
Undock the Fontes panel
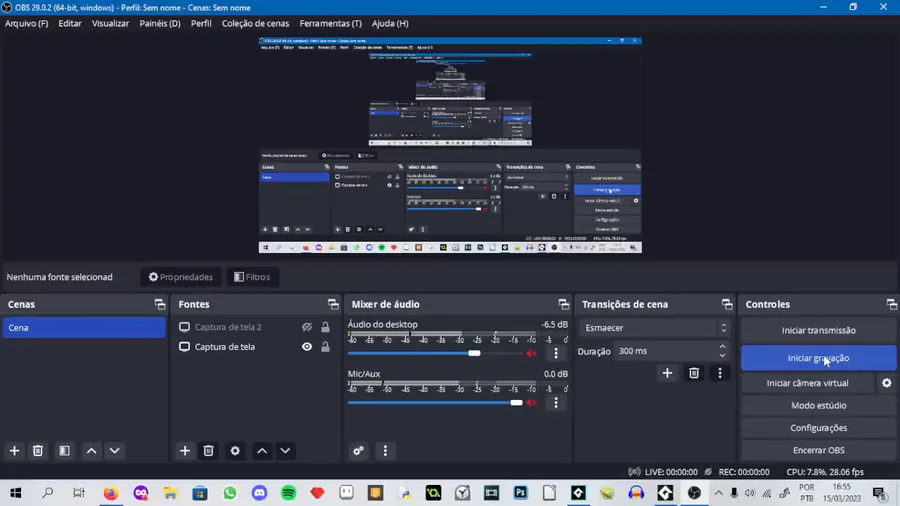tap(333, 305)
